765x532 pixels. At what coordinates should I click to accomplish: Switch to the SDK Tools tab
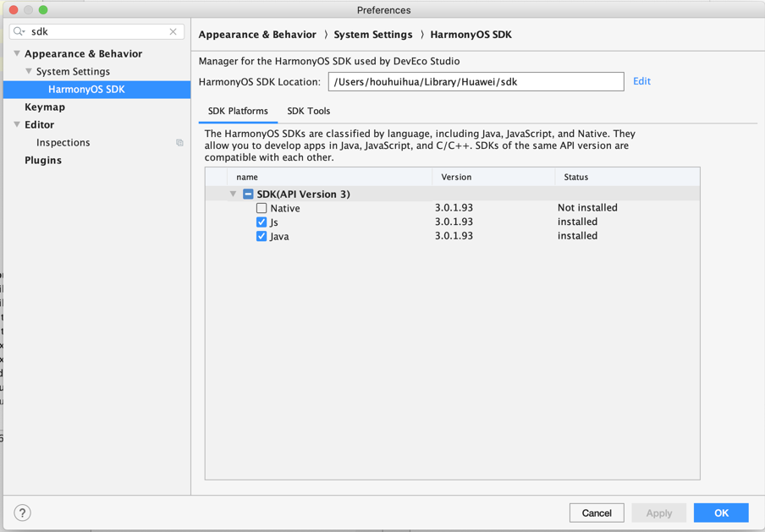(x=309, y=111)
